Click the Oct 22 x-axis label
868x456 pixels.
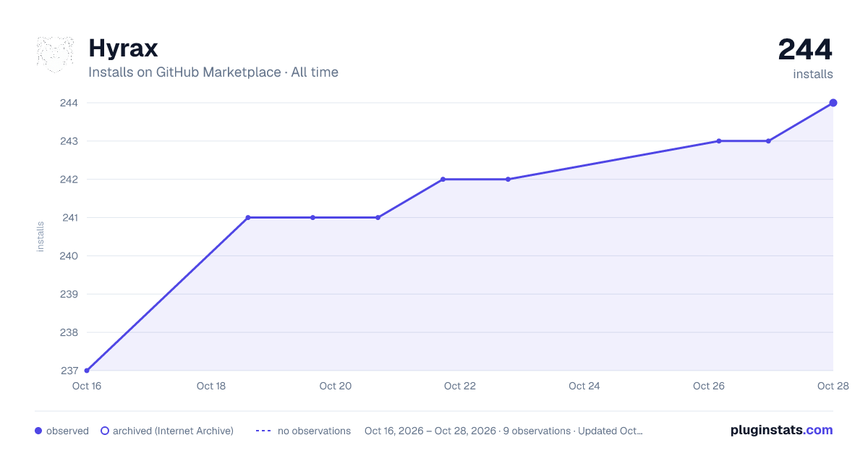coord(460,386)
